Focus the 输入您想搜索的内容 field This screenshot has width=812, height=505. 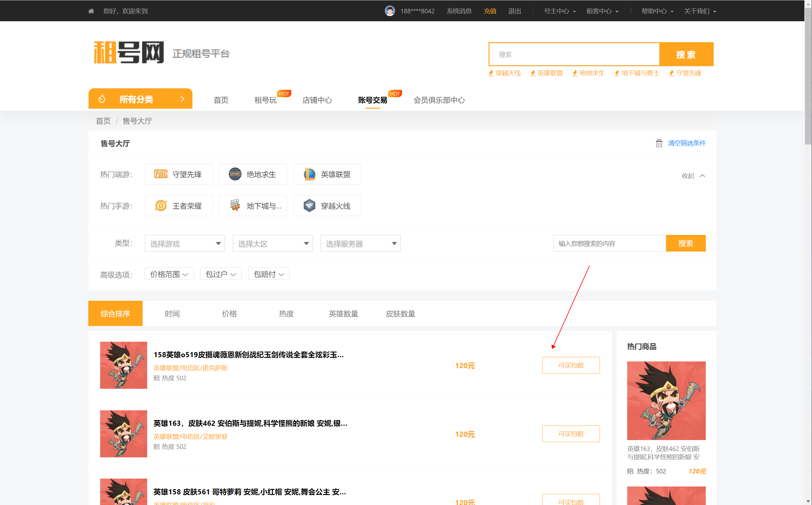click(x=609, y=243)
